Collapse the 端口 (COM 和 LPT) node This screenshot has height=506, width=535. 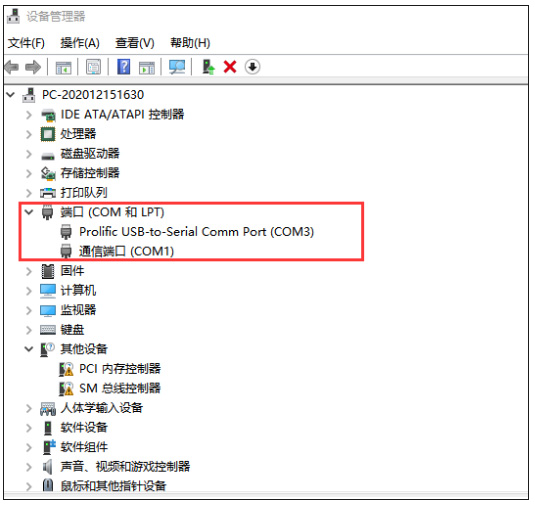click(29, 212)
